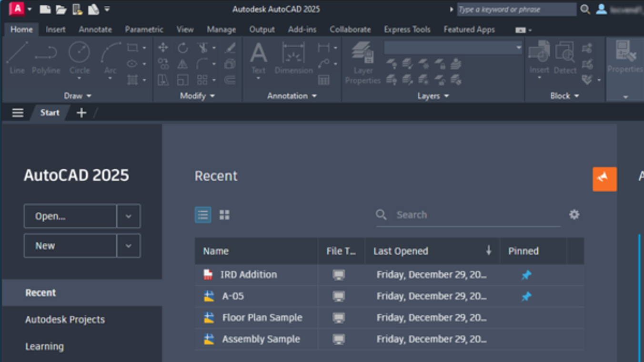Select the Offset tool
The width and height of the screenshot is (644, 362).
pos(230,80)
